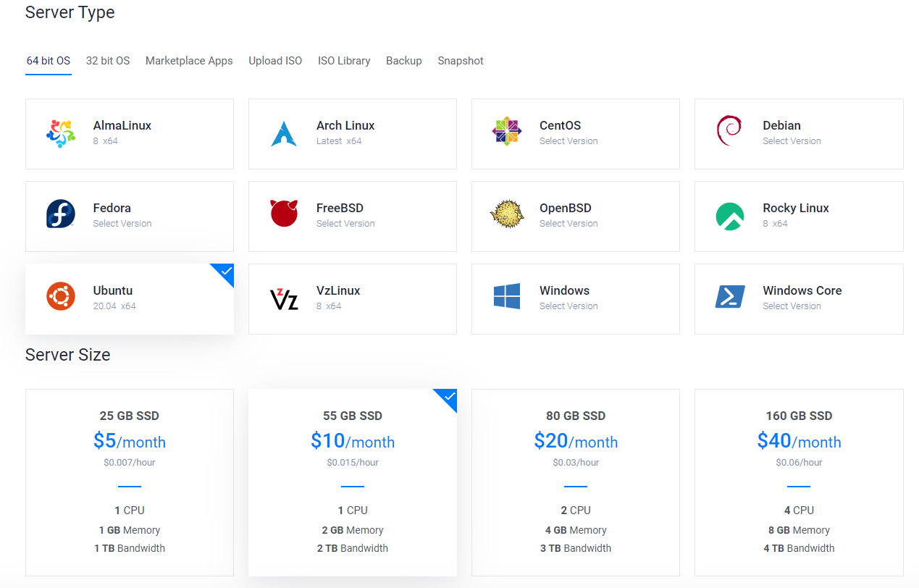This screenshot has width=919, height=588.
Task: Toggle the checked Ubuntu selection corner
Action: coord(224,274)
